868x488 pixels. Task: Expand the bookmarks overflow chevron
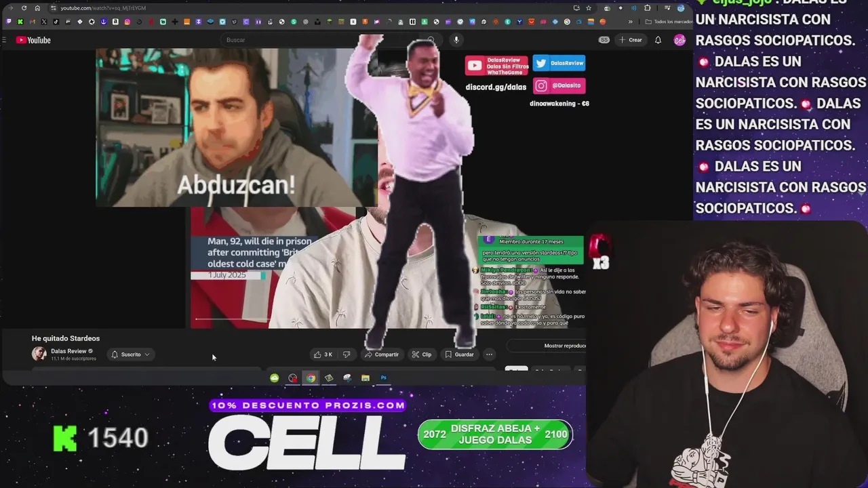(x=631, y=22)
